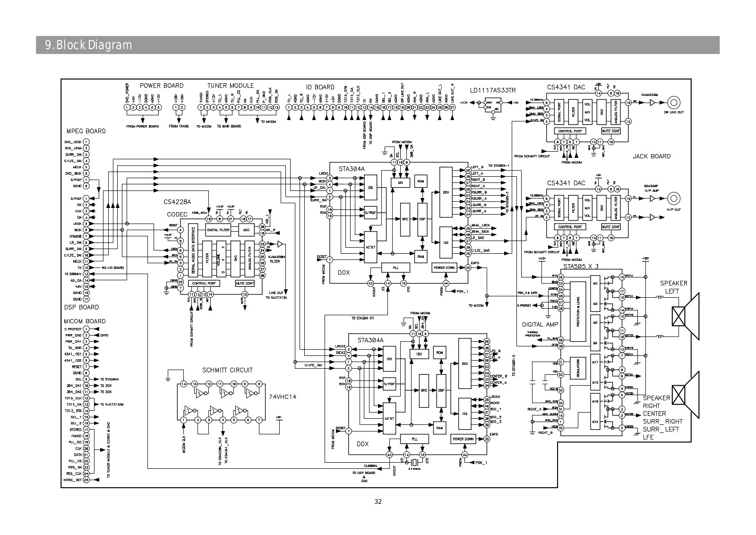756x535 pixels.
Task: Click the FROM POWER BOARD label
Action: 143,126
